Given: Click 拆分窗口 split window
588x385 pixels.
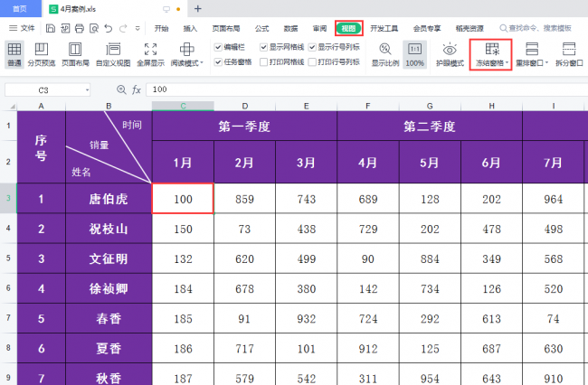Looking at the screenshot, I should point(569,55).
